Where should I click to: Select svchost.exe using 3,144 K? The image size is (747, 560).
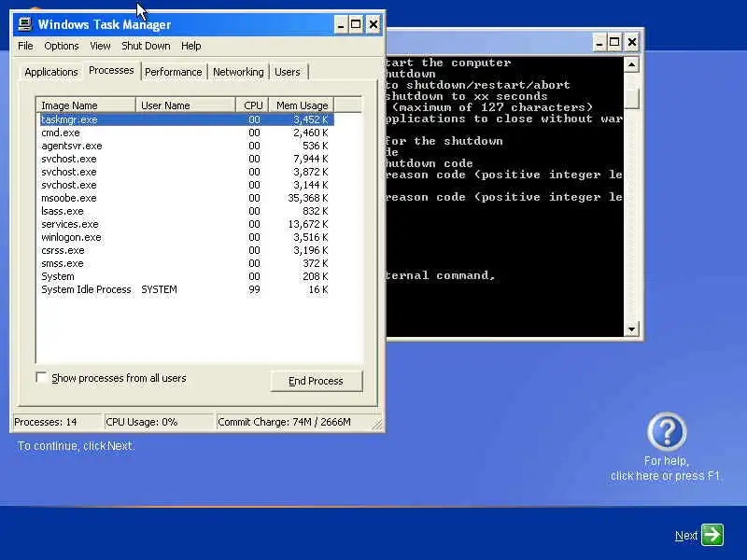point(186,185)
